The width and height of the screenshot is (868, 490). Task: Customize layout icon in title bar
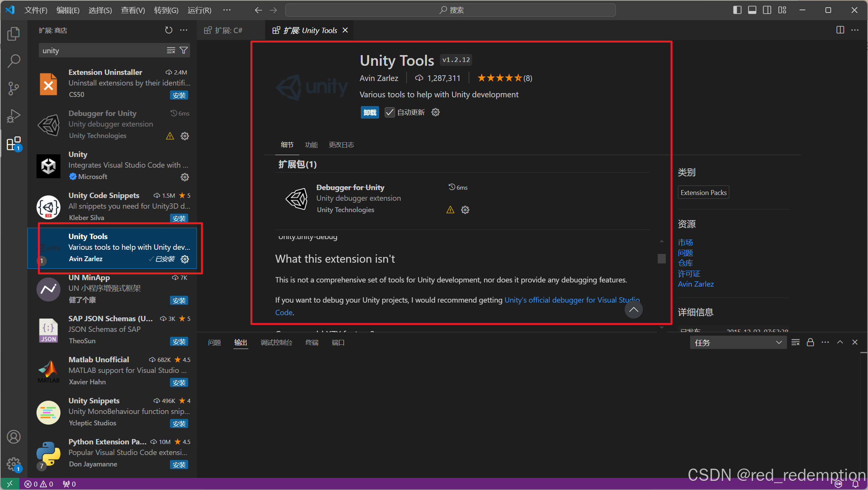[782, 10]
